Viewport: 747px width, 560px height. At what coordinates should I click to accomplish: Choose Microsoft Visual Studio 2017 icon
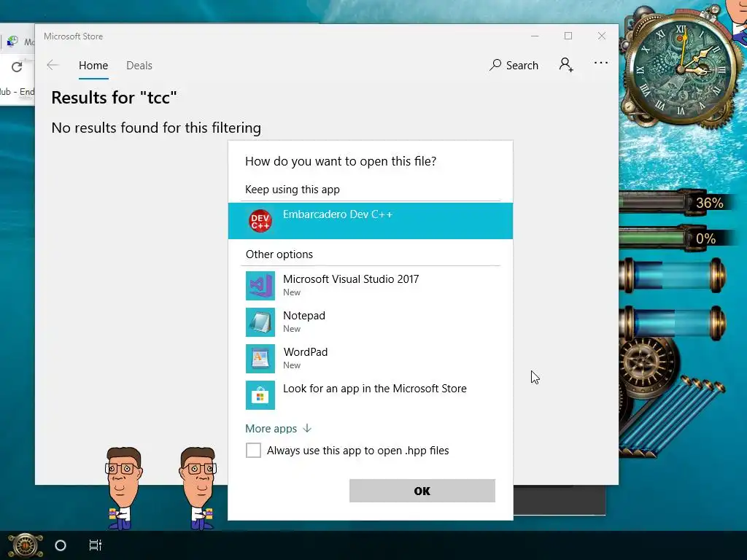260,286
